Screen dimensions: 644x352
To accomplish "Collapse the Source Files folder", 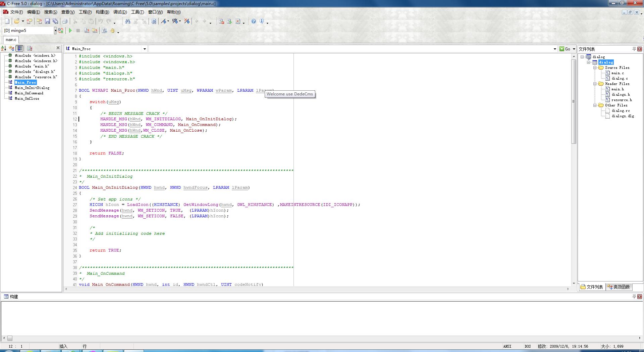I will click(595, 68).
